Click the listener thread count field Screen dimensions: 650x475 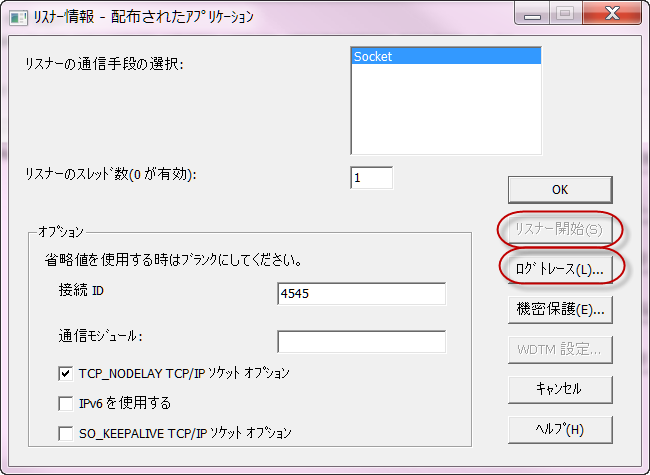pyautogui.click(x=371, y=178)
